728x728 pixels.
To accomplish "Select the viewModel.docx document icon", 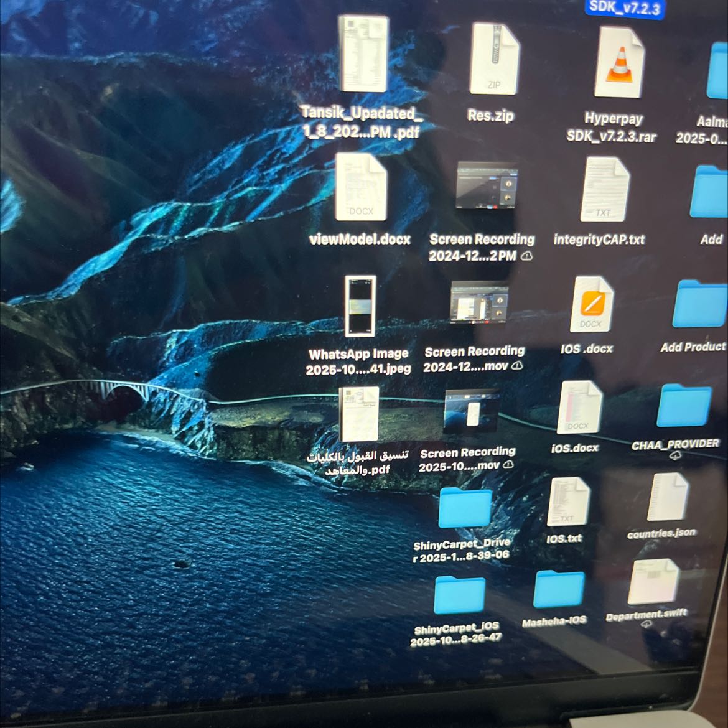I will [361, 187].
